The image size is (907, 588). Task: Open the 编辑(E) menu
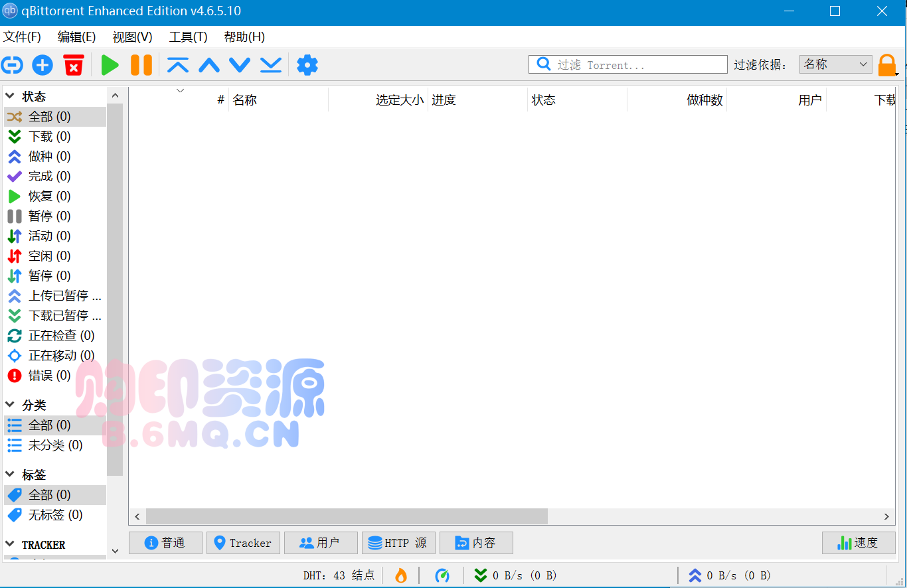pos(76,37)
